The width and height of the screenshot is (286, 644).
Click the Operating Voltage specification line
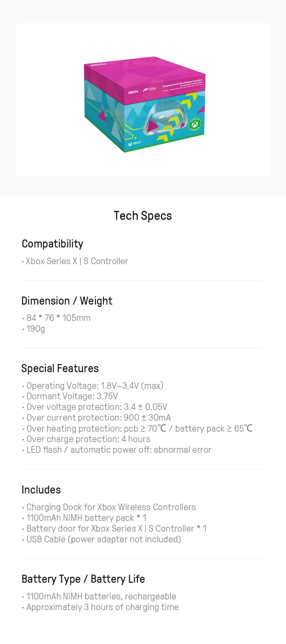pos(95,386)
